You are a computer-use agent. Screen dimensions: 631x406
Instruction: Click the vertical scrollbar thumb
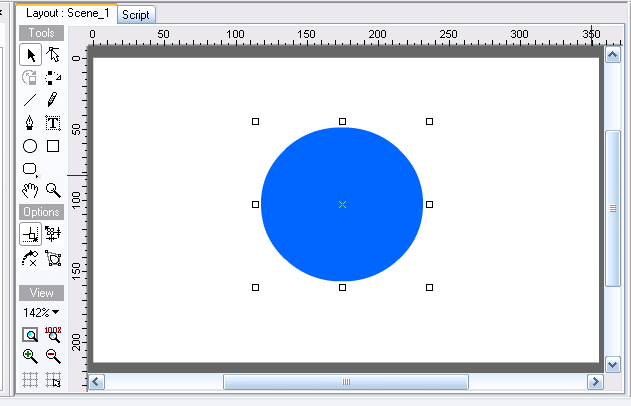point(613,208)
